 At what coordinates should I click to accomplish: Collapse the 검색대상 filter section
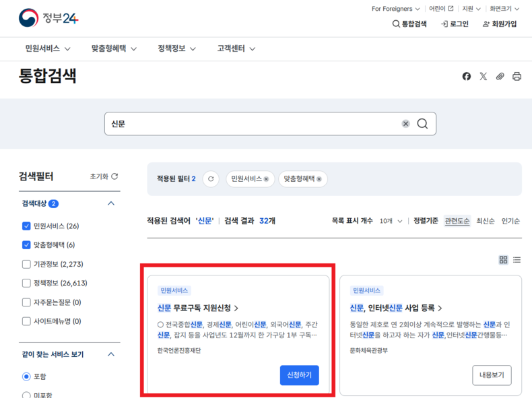[111, 203]
